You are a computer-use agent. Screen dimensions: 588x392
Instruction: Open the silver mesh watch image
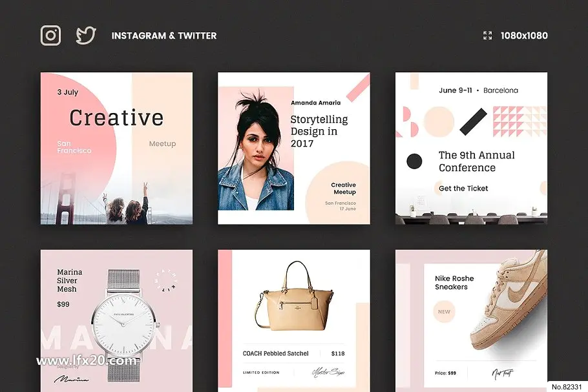pos(124,325)
